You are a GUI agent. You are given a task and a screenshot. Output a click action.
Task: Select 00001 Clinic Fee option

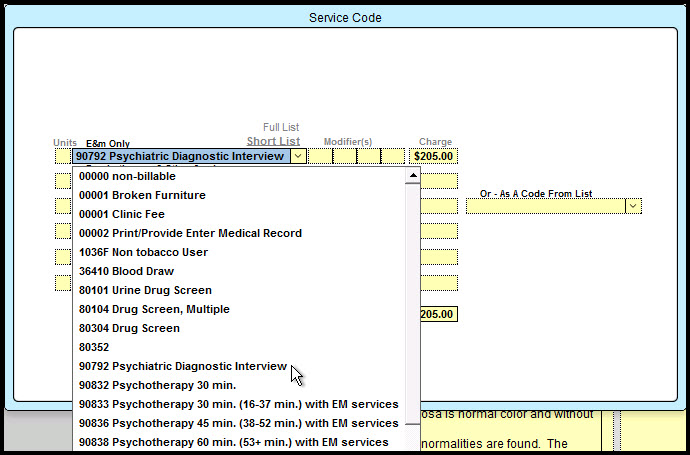click(122, 214)
